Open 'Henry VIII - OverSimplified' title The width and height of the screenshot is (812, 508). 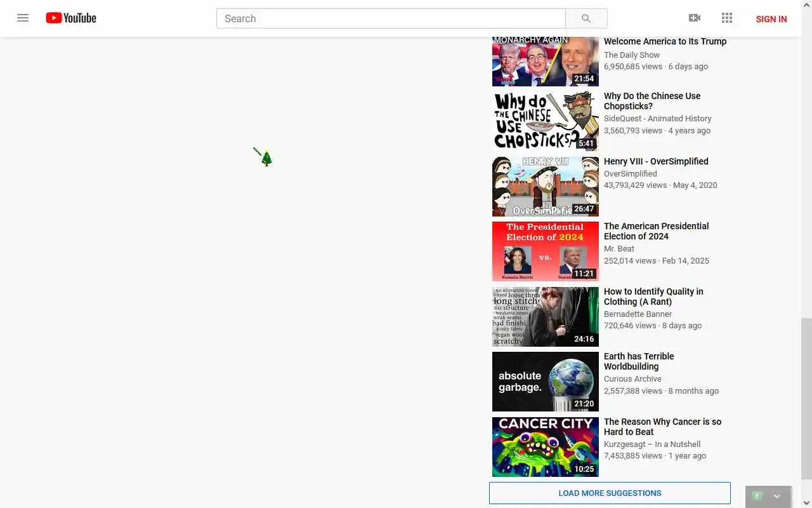[656, 161]
